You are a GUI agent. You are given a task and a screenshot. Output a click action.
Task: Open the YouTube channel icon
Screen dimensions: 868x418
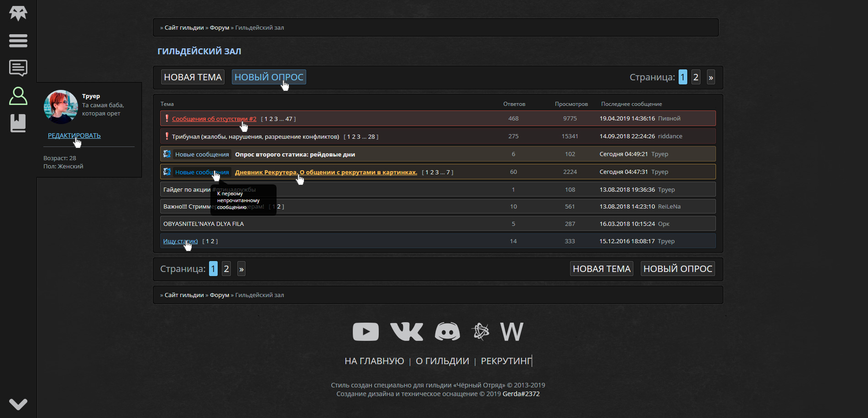(x=366, y=332)
